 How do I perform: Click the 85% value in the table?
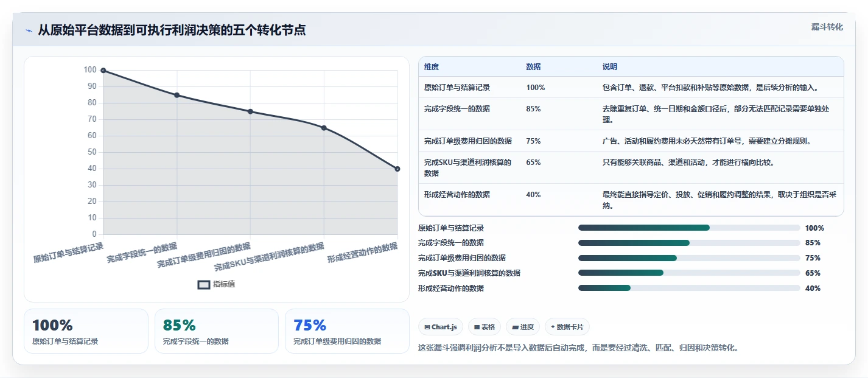click(x=533, y=109)
